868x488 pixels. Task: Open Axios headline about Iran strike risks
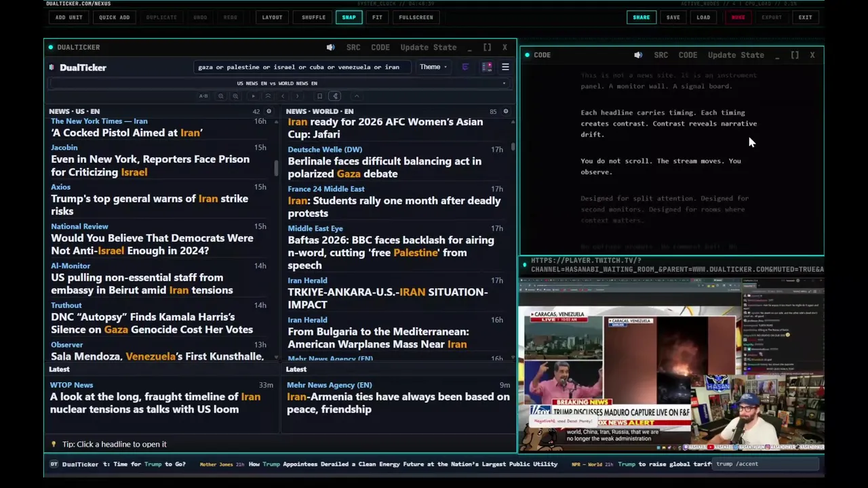point(149,205)
